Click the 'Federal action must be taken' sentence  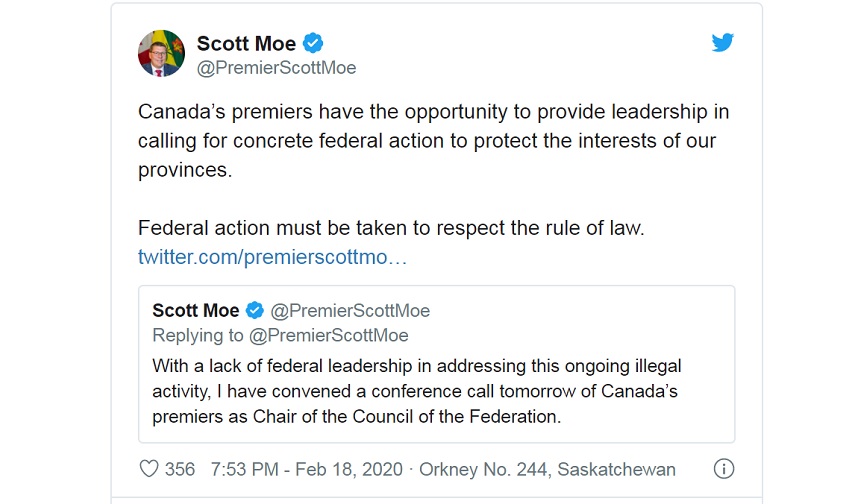pos(391,228)
